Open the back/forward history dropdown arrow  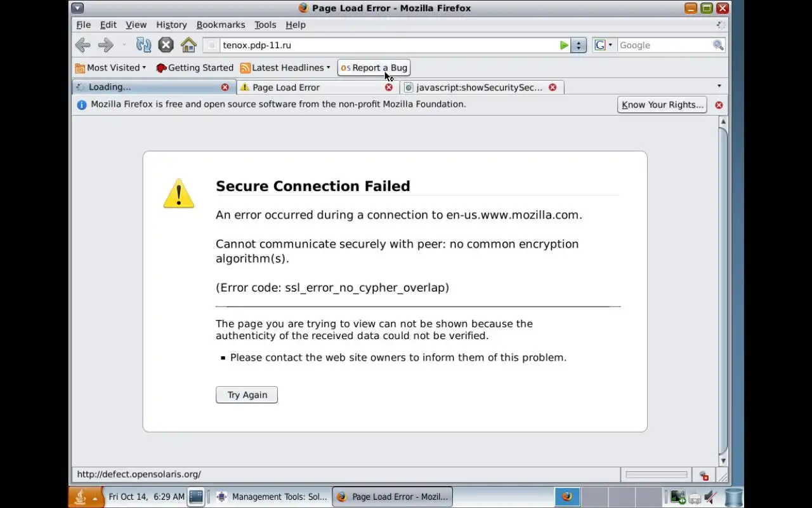124,45
